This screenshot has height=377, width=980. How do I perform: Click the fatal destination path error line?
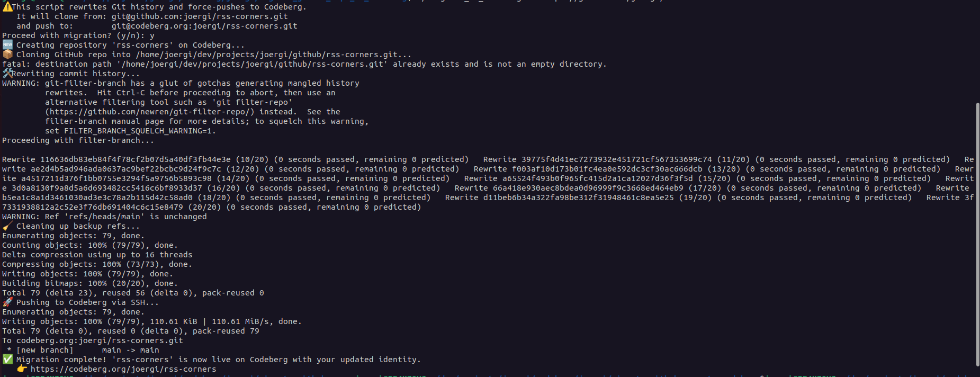pos(304,64)
